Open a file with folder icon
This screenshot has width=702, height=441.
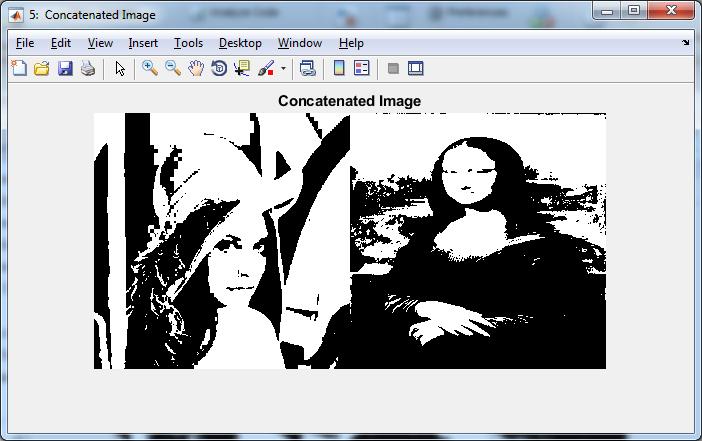coord(42,69)
